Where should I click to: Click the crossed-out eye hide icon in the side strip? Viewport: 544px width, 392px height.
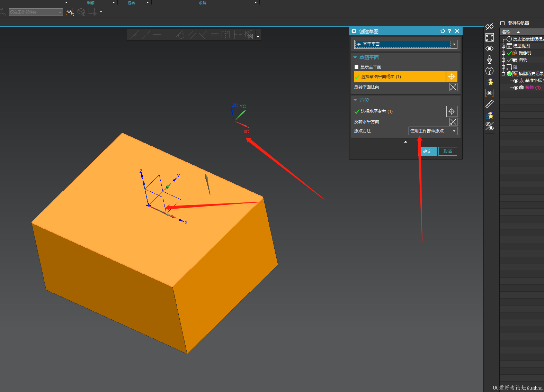point(489,26)
